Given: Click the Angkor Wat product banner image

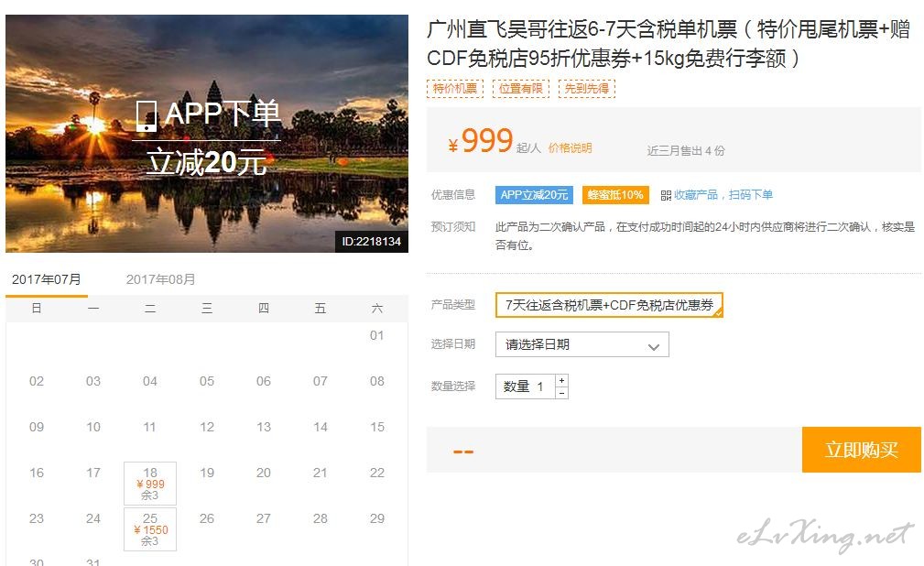Looking at the screenshot, I should click(207, 134).
